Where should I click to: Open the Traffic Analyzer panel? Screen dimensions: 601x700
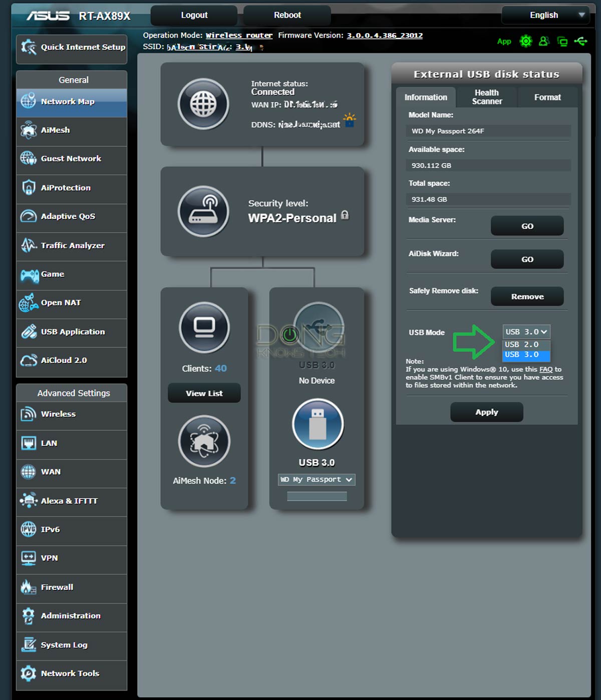point(28,246)
